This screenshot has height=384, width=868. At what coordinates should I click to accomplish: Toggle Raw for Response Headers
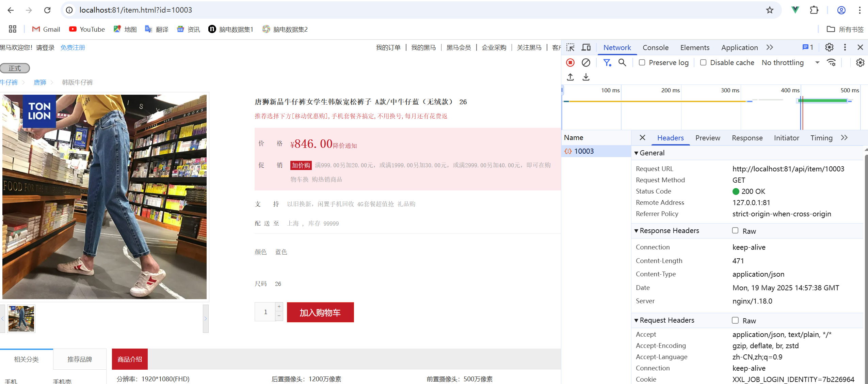[735, 231]
